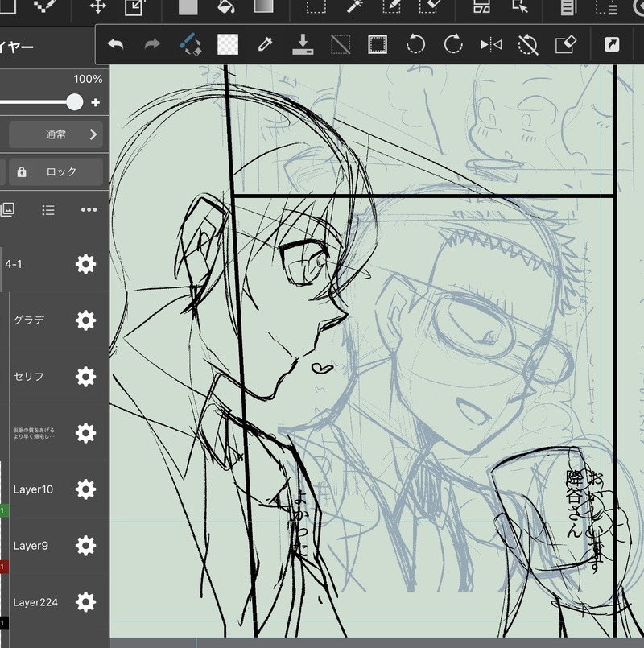Select the Transform tool
The width and height of the screenshot is (644, 648).
pyautogui.click(x=134, y=6)
